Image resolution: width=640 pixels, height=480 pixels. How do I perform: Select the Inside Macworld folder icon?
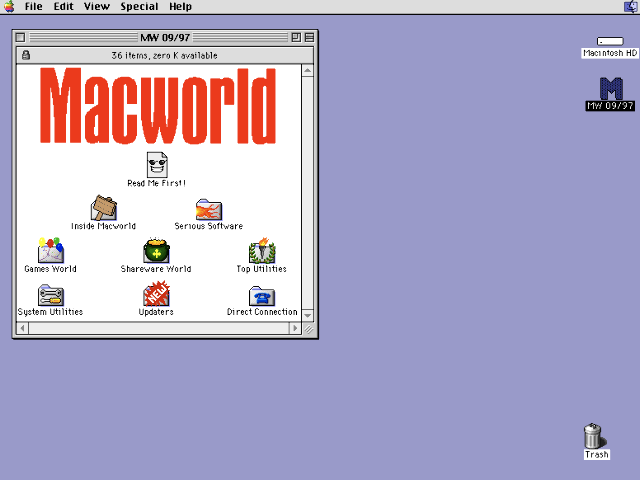click(104, 208)
